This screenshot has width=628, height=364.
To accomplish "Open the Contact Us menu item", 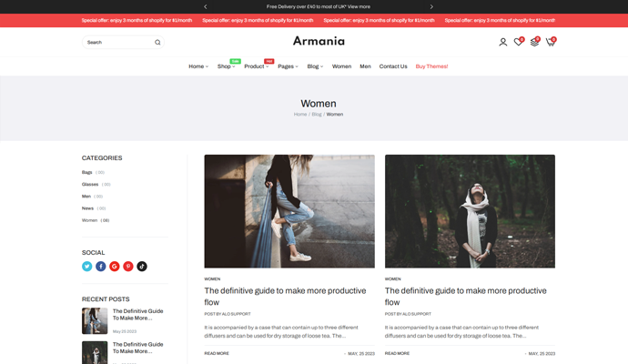I will click(x=393, y=66).
